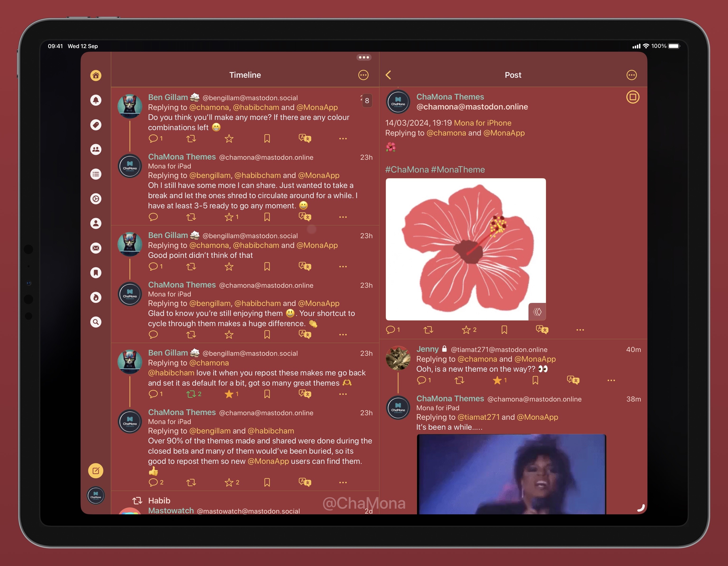This screenshot has height=566, width=728.
Task: Boost 'Good point didn't think of that' post
Action: click(191, 266)
